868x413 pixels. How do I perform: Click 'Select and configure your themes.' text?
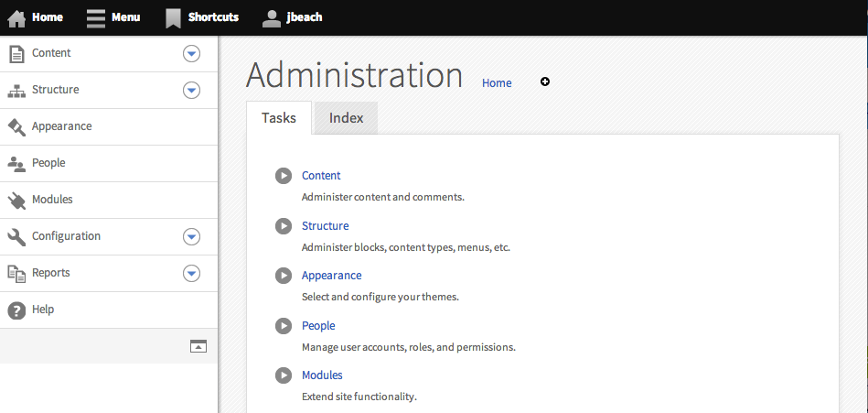(x=380, y=297)
